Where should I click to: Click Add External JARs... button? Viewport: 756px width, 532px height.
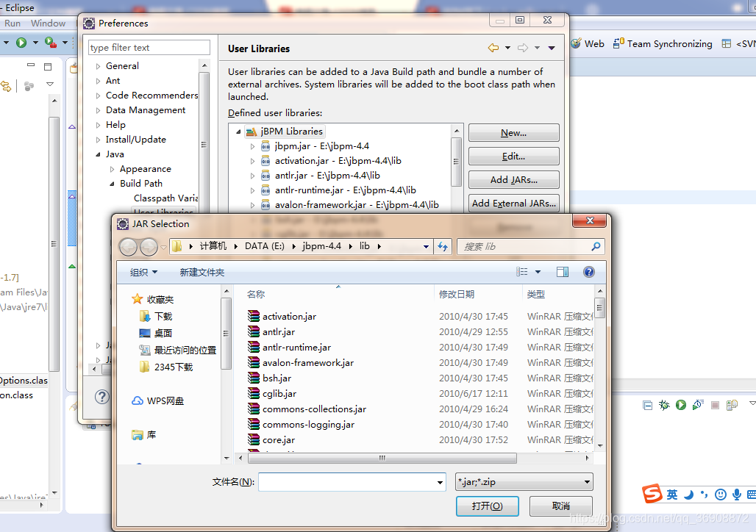513,204
